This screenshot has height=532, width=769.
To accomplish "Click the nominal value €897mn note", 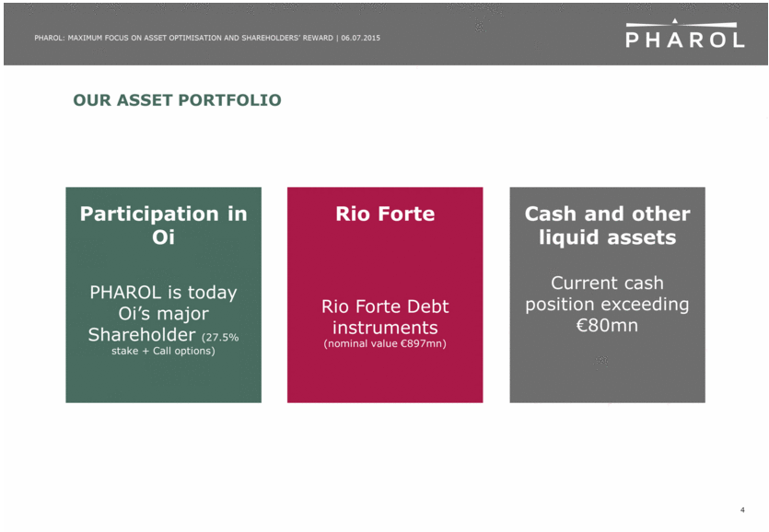I will pos(385,344).
